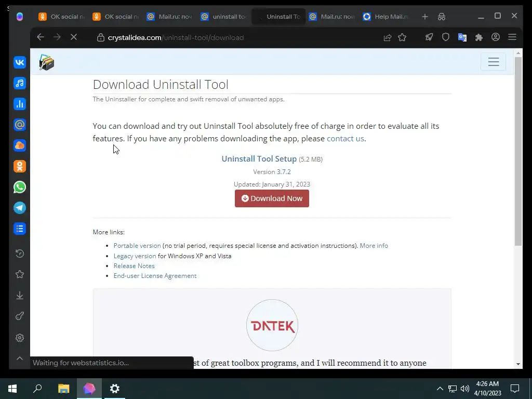Open the Release Notes link
The image size is (532, 399).
[x=134, y=265]
